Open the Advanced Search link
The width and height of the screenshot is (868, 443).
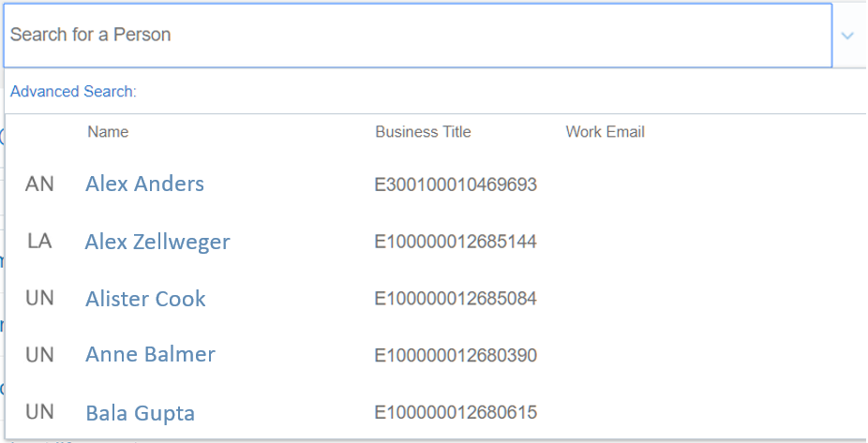[x=73, y=92]
